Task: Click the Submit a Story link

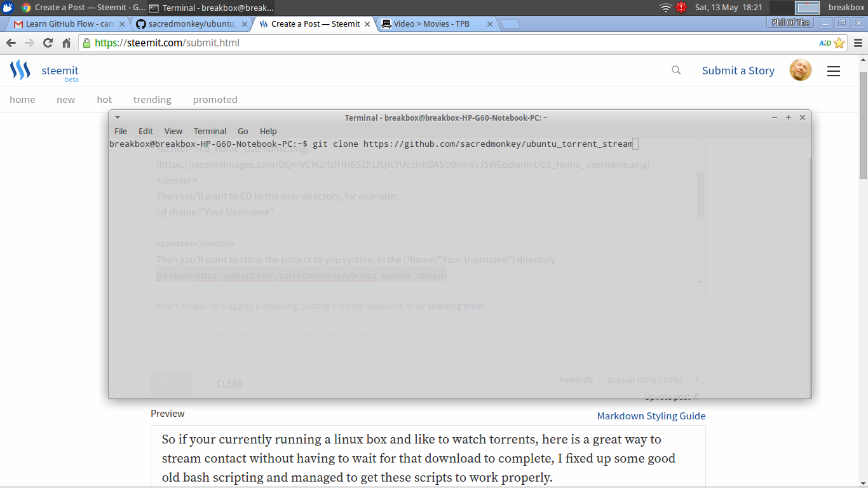Action: point(738,71)
